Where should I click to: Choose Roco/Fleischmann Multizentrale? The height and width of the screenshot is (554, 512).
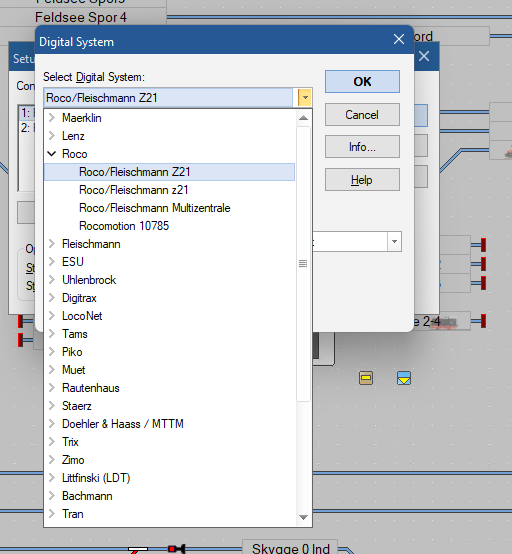point(155,208)
